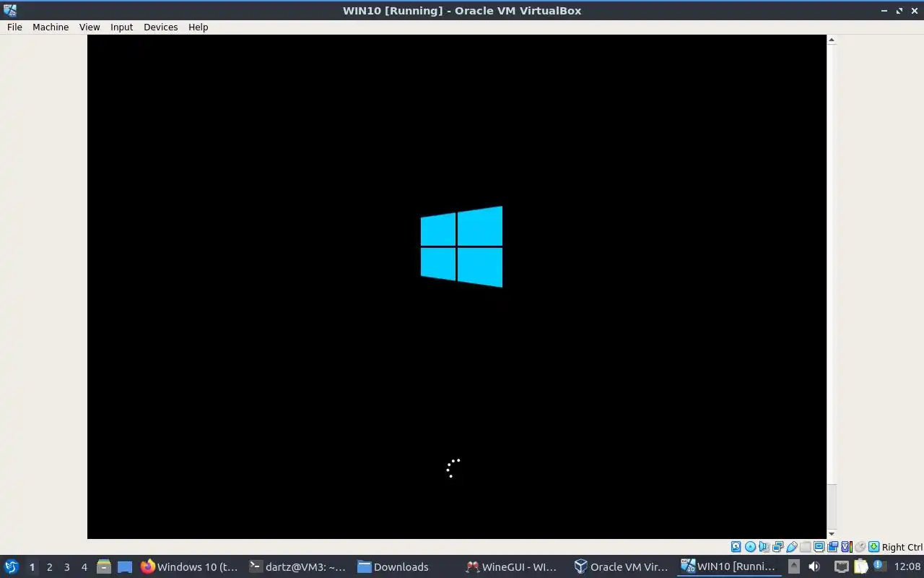
Task: Open the View menu
Action: (90, 27)
